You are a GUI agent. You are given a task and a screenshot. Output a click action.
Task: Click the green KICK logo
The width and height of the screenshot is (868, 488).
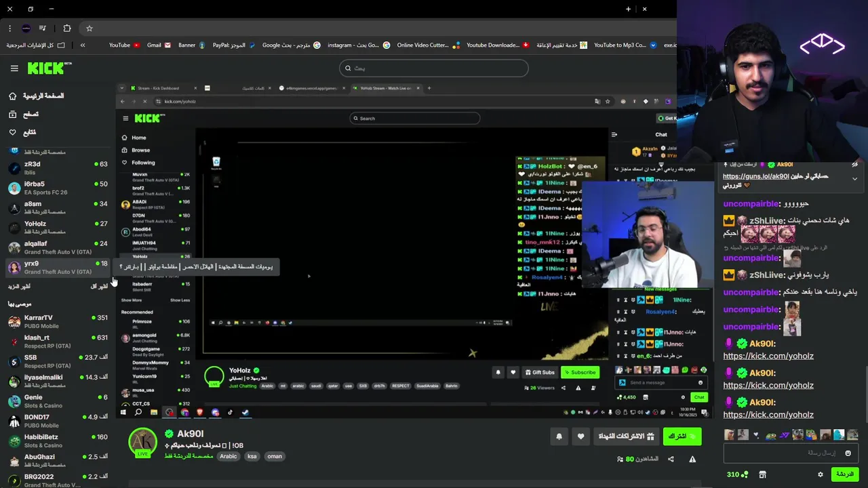click(x=50, y=68)
